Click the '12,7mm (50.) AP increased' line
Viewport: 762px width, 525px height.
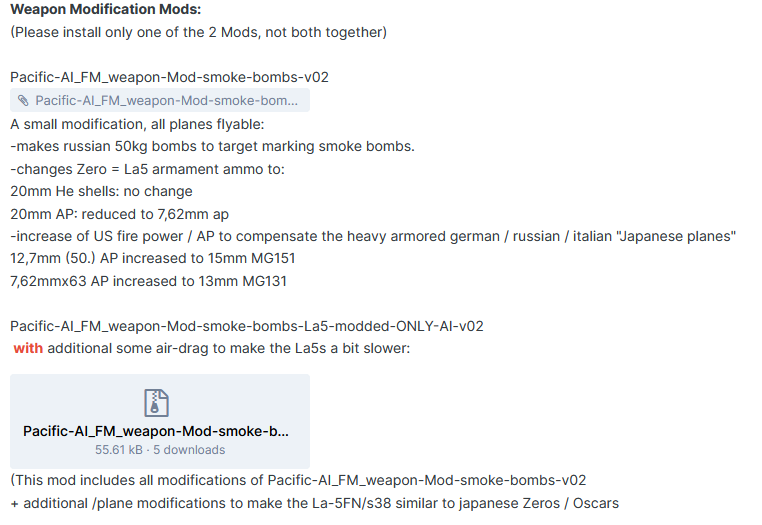point(153,258)
